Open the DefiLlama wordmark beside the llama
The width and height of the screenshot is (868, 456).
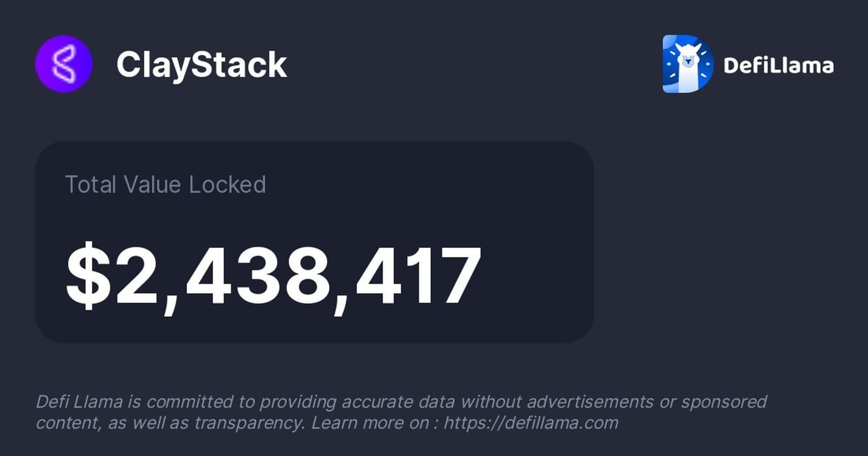click(x=778, y=65)
